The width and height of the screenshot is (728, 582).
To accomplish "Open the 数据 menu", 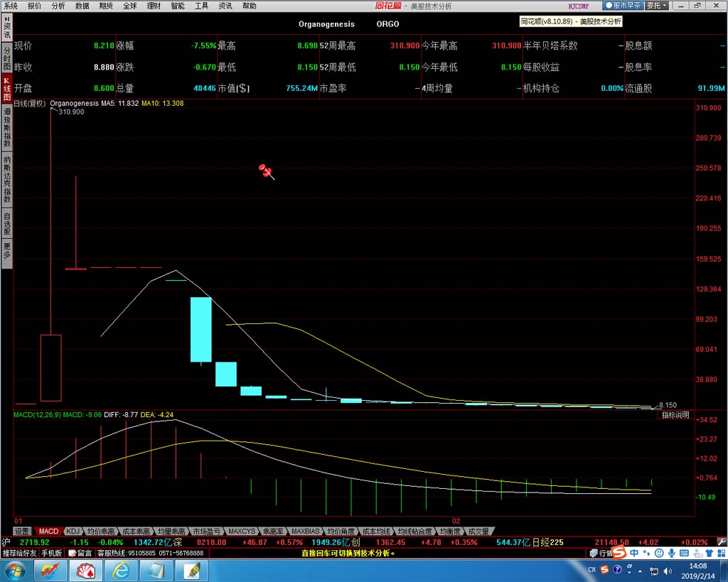I will tap(82, 6).
